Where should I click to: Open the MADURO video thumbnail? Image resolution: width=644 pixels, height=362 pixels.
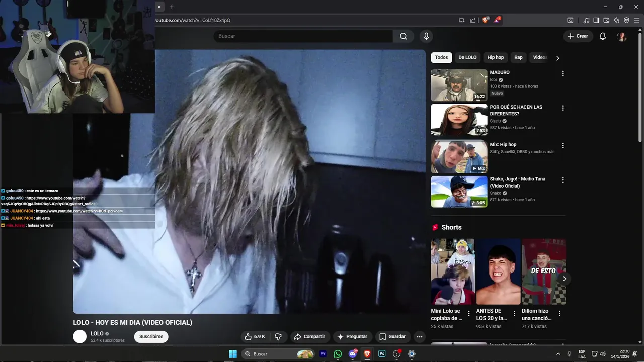(x=459, y=85)
